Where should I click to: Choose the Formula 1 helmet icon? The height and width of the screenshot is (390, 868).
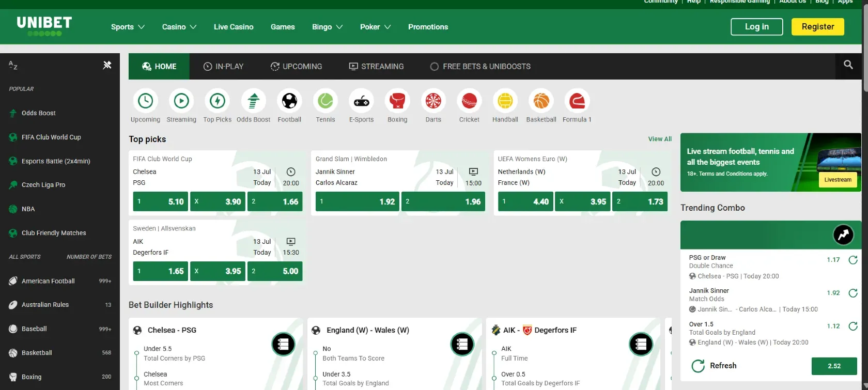click(577, 101)
